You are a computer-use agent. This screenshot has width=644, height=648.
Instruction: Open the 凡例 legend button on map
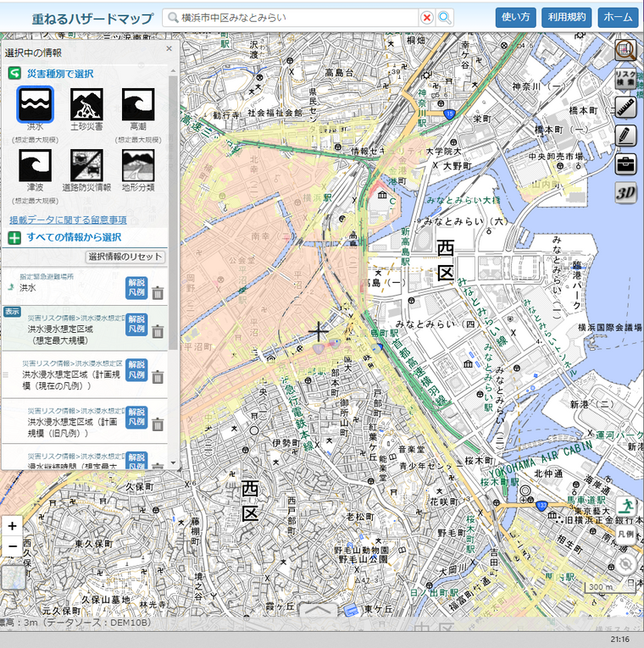pyautogui.click(x=625, y=534)
